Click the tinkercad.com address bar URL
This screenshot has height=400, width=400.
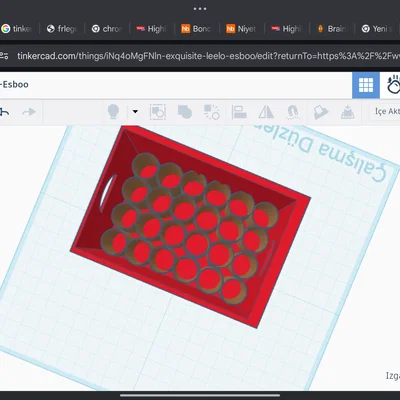coord(208,56)
